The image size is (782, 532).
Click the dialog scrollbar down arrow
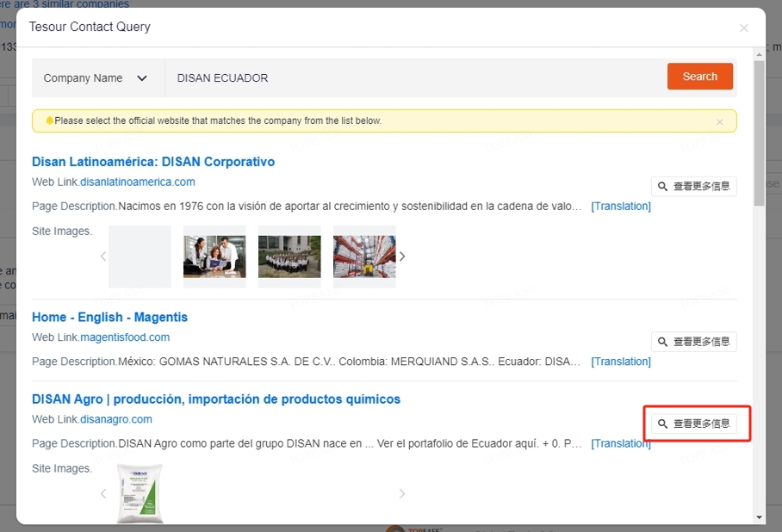[x=759, y=517]
